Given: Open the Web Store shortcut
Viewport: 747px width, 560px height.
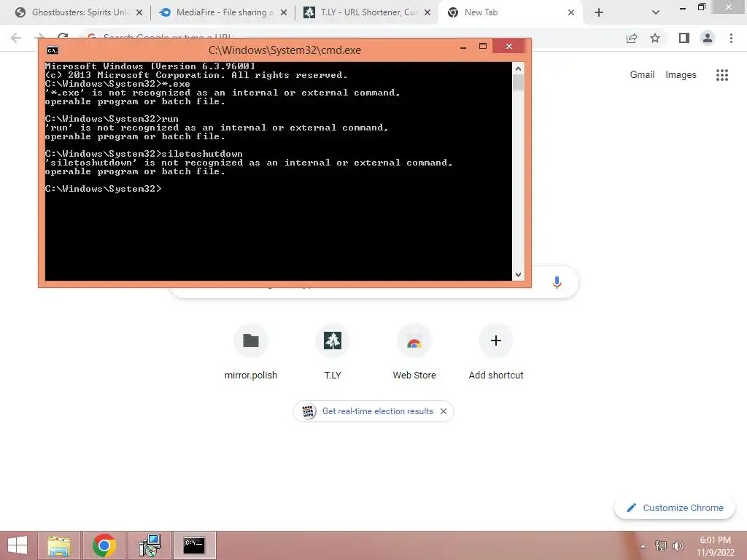Looking at the screenshot, I should pyautogui.click(x=414, y=351).
